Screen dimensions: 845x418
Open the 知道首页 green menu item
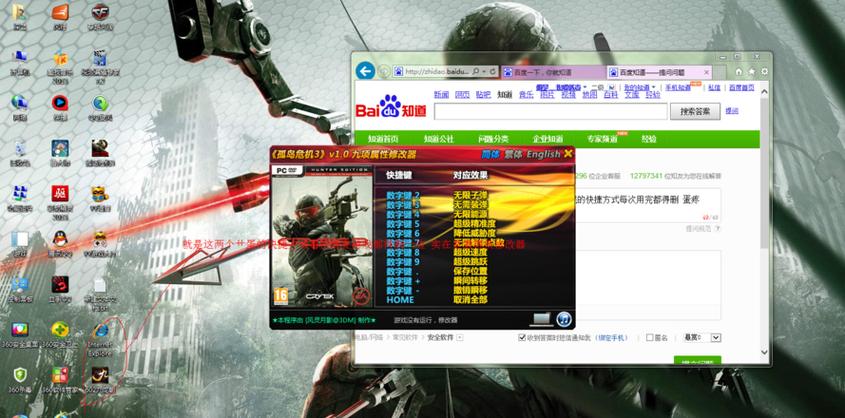click(383, 139)
